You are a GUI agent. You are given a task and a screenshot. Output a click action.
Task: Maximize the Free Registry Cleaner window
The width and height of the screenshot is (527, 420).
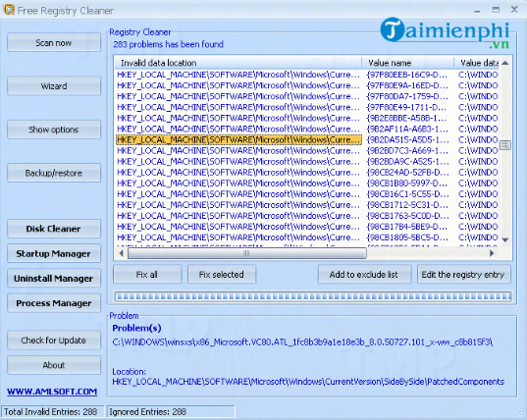496,10
